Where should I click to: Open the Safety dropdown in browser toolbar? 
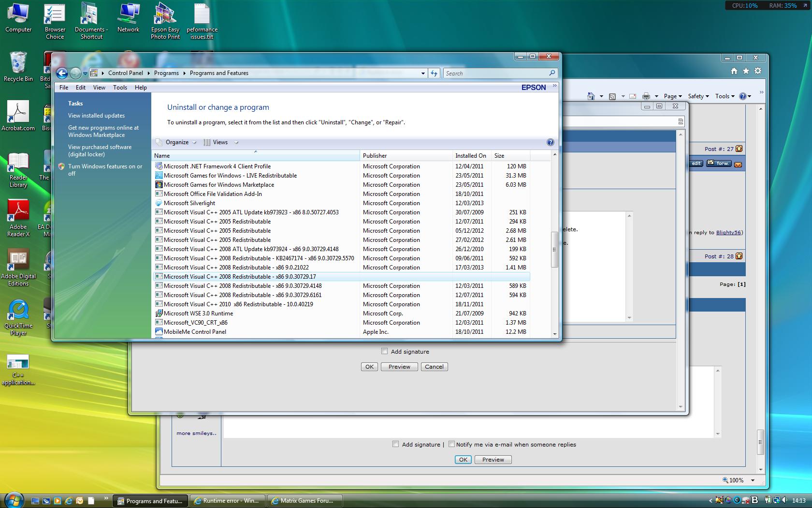pyautogui.click(x=698, y=96)
